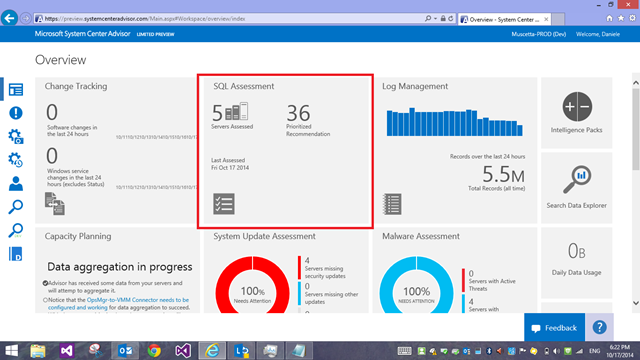Open Intelligence Packs plus-minus icon

tap(577, 107)
